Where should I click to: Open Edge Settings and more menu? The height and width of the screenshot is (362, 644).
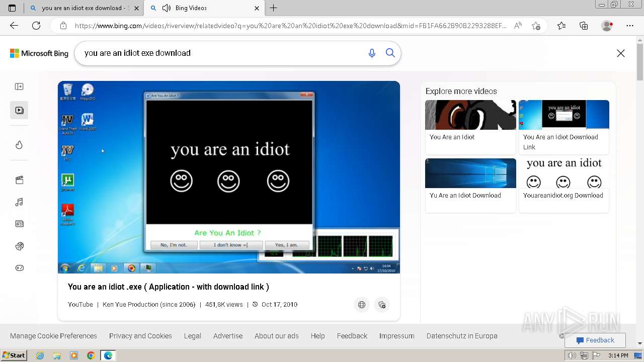[629, 26]
